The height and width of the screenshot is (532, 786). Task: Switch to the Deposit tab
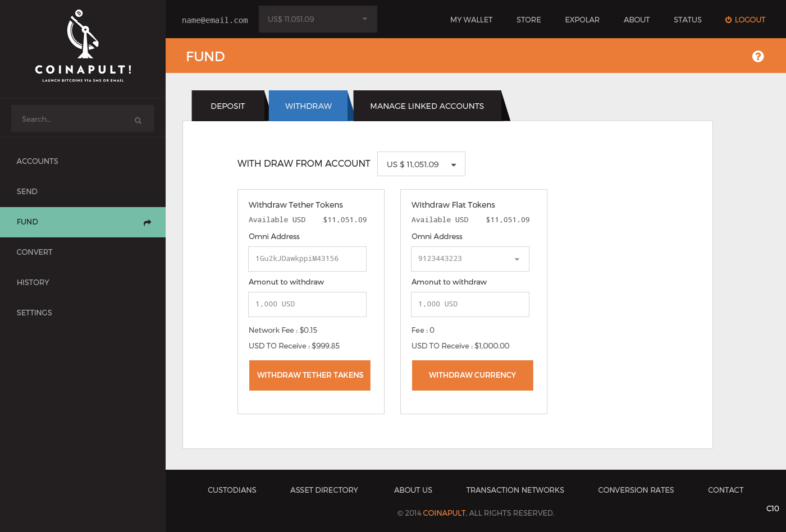(x=228, y=106)
